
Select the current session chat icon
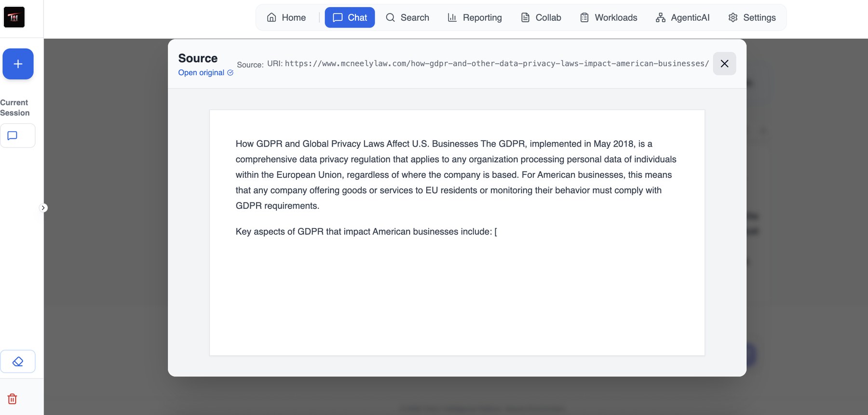17,135
